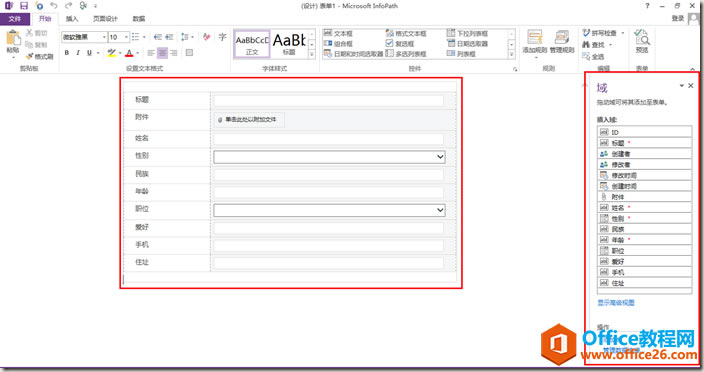The height and width of the screenshot is (372, 704).
Task: Insert a date and time picker control
Action: [353, 54]
